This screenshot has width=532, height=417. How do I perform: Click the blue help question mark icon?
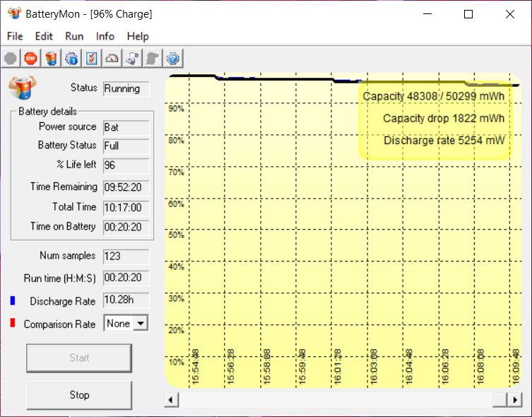[x=173, y=59]
